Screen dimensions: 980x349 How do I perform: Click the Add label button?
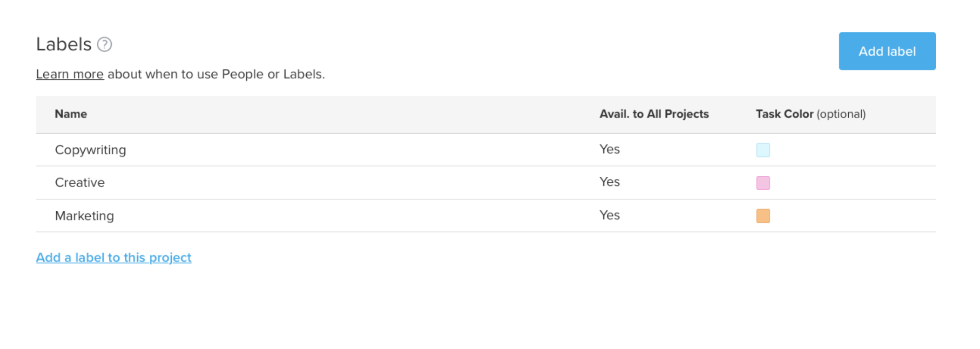pos(887,51)
